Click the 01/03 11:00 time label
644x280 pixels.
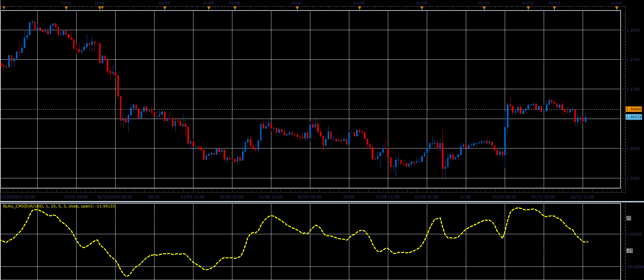(x=193, y=197)
